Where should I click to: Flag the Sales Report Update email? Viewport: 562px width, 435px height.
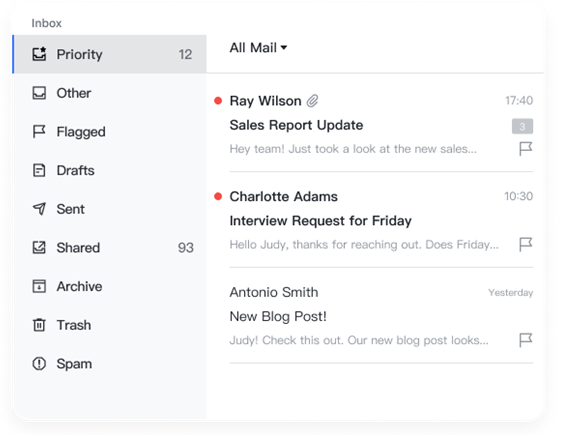(525, 148)
